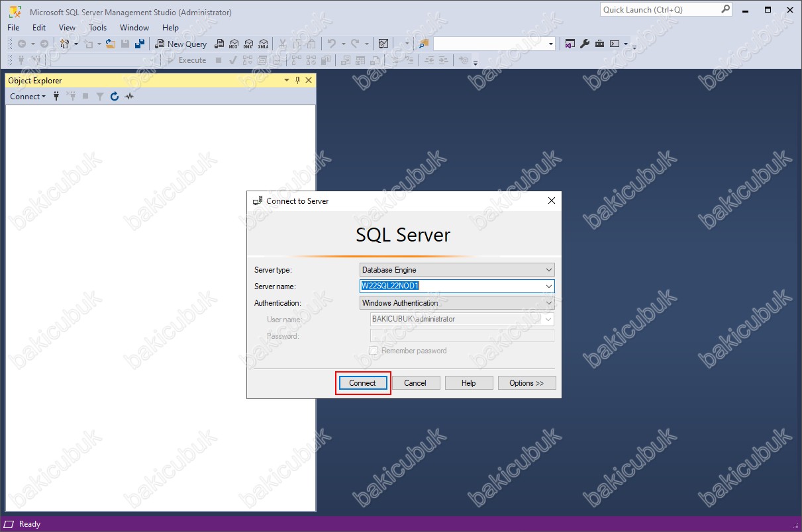This screenshot has width=802, height=532.
Task: Click the Save All icon in toolbar
Action: (140, 44)
